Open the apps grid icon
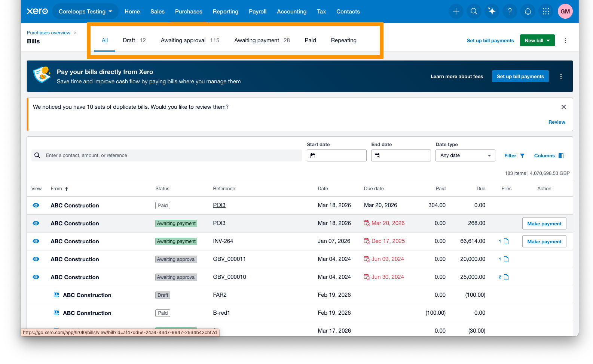593x364 pixels. point(546,12)
